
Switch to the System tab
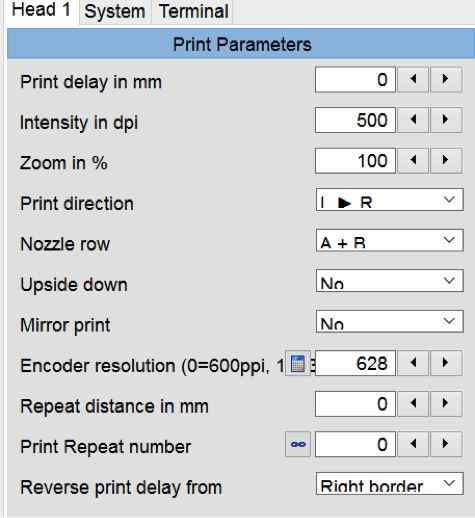(x=115, y=12)
